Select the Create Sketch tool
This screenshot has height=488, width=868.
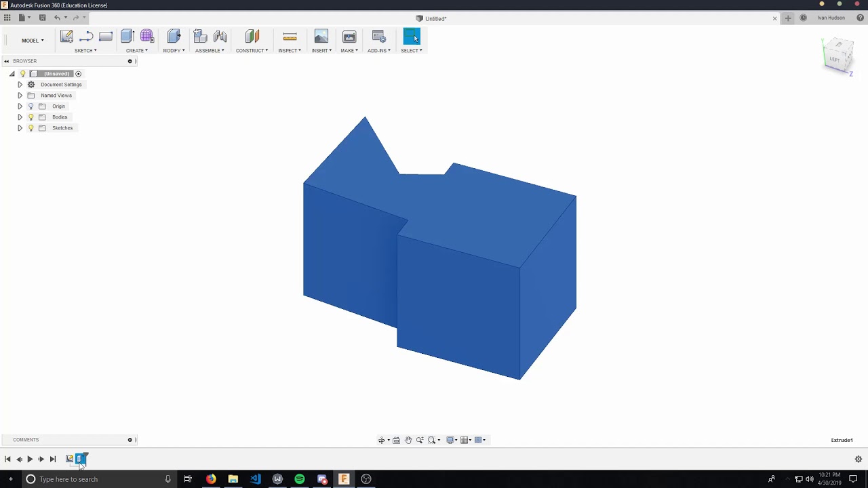tap(66, 37)
